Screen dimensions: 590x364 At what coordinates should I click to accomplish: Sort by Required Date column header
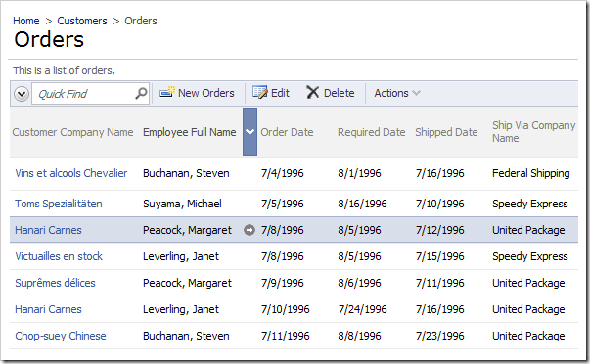tap(372, 132)
